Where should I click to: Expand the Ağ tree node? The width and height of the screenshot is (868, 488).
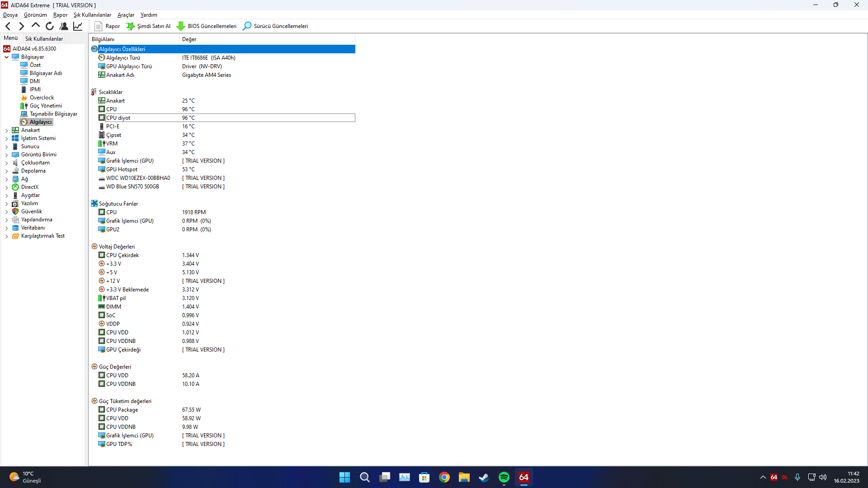[x=6, y=179]
